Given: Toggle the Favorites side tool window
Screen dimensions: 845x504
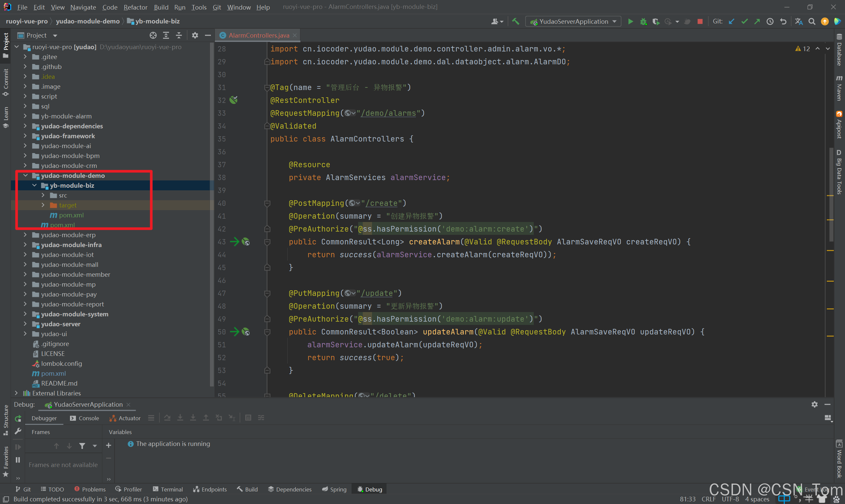Looking at the screenshot, I should tap(5, 461).
